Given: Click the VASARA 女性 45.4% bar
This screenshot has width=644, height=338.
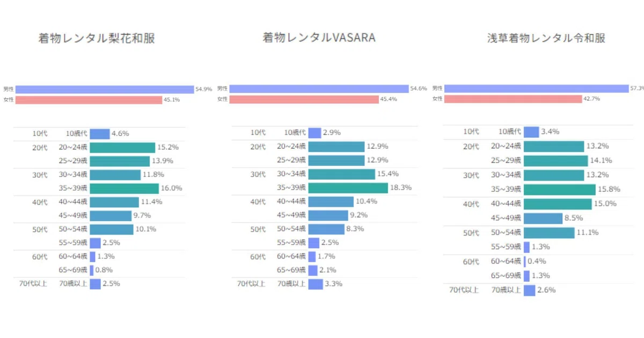Looking at the screenshot, I should point(304,99).
